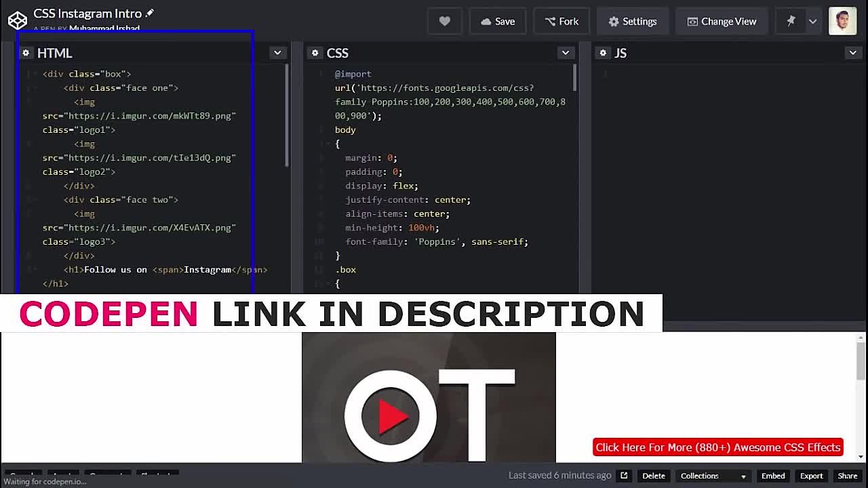Image resolution: width=868 pixels, height=488 pixels.
Task: Open CSS editor settings gear
Action: (x=315, y=53)
